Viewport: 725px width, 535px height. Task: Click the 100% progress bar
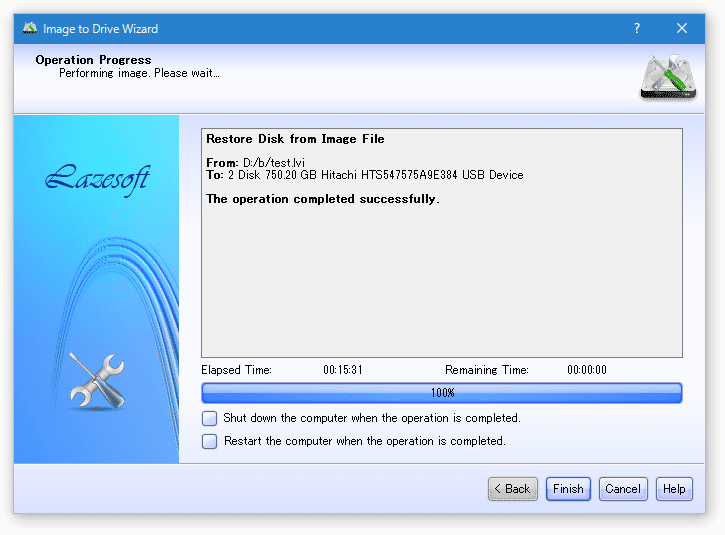442,393
